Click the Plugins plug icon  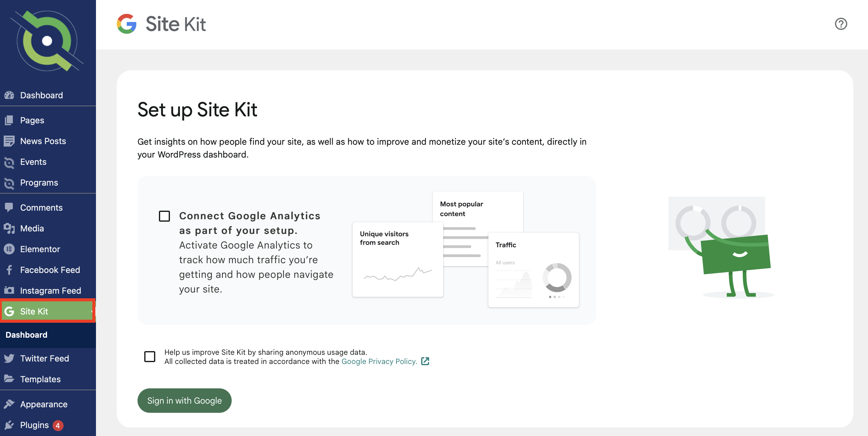[x=9, y=425]
